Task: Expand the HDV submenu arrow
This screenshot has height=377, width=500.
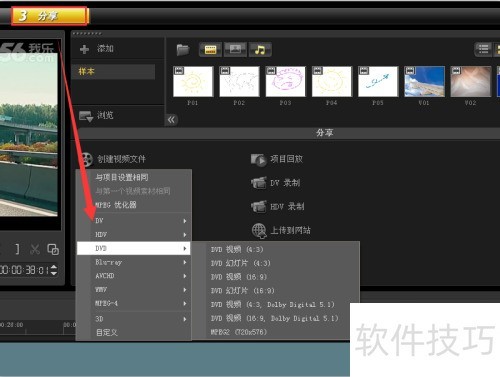Action: point(185,235)
